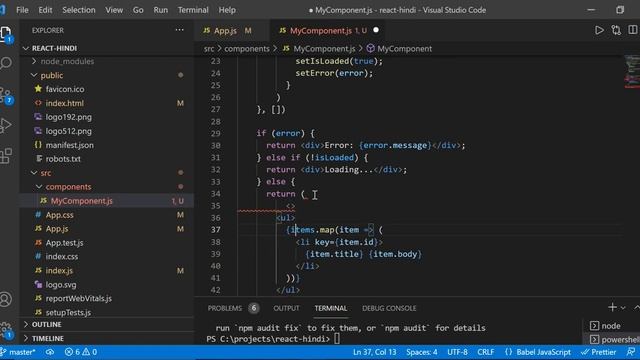Click the unsaved dot on MyComponent.js tab
The width and height of the screenshot is (640, 360).
click(376, 30)
